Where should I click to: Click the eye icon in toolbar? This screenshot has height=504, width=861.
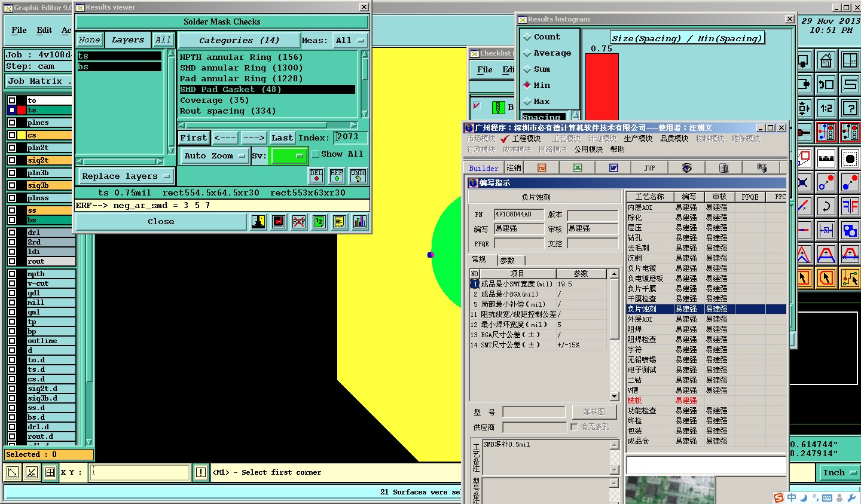click(x=686, y=168)
